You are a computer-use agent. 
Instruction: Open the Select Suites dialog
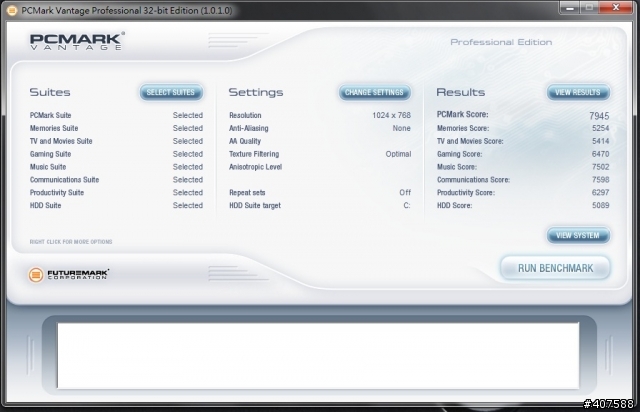(171, 92)
